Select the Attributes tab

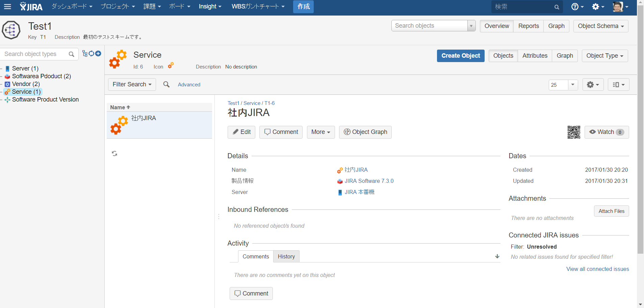tap(535, 56)
